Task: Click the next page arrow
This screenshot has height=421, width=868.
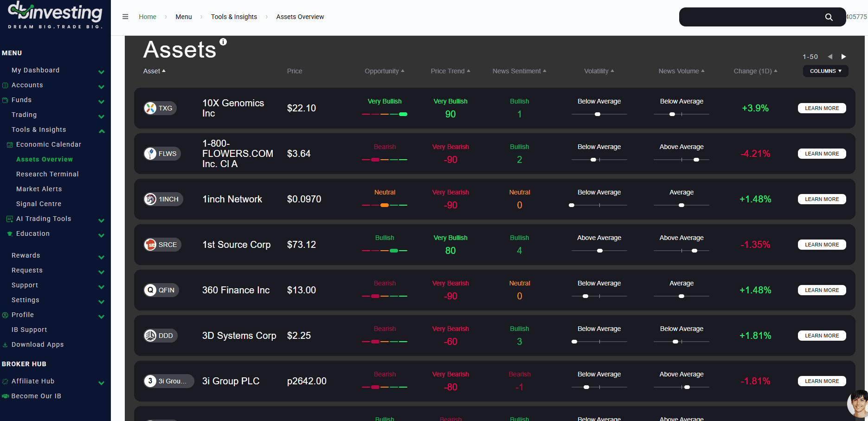Action: (x=844, y=57)
